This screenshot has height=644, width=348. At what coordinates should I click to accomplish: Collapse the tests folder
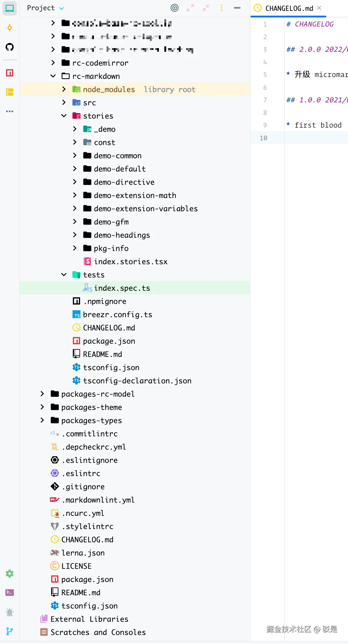(x=64, y=275)
